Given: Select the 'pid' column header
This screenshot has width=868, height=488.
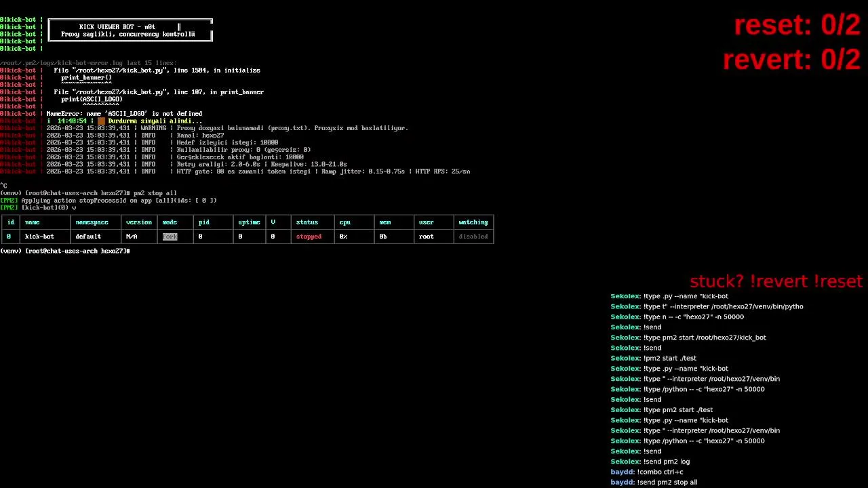Looking at the screenshot, I should [x=204, y=222].
